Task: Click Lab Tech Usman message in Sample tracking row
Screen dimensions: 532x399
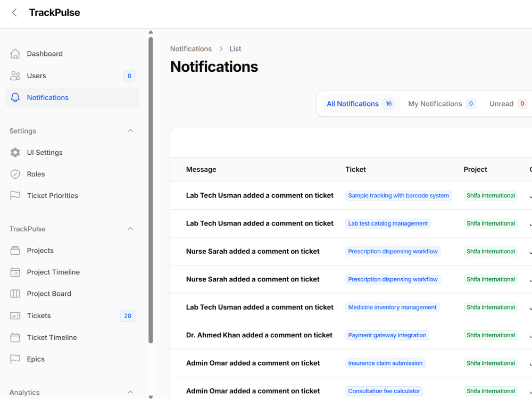Action: pyautogui.click(x=260, y=195)
